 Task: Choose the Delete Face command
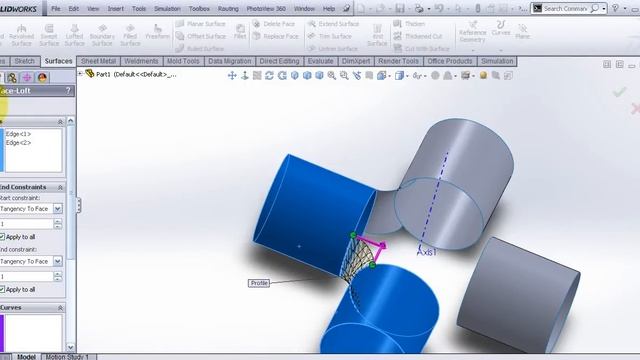(x=274, y=24)
